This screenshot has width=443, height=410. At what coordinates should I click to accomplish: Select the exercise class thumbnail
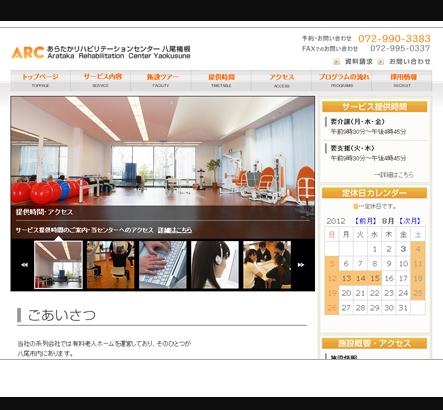pos(111,265)
